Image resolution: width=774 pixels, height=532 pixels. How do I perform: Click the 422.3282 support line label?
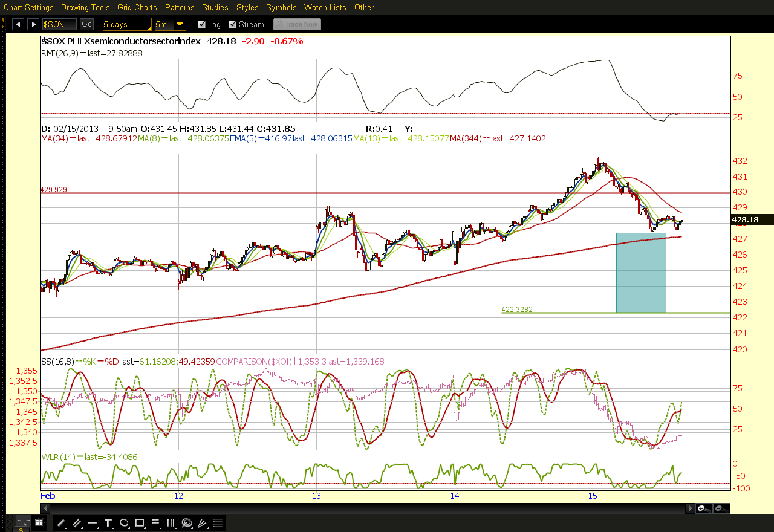click(x=517, y=309)
